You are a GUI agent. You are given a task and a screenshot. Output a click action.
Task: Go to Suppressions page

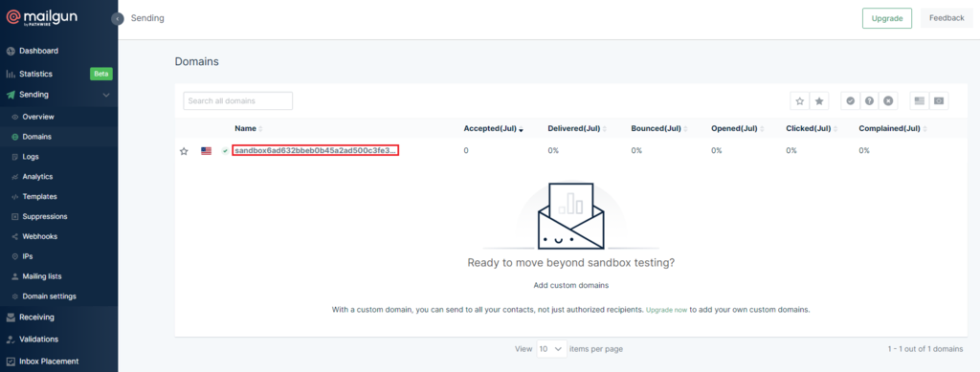[44, 216]
